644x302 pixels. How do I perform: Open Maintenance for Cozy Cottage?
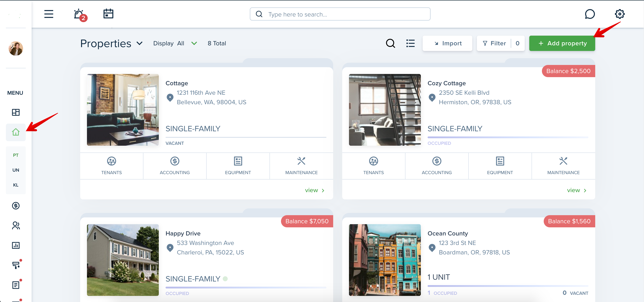564,166
